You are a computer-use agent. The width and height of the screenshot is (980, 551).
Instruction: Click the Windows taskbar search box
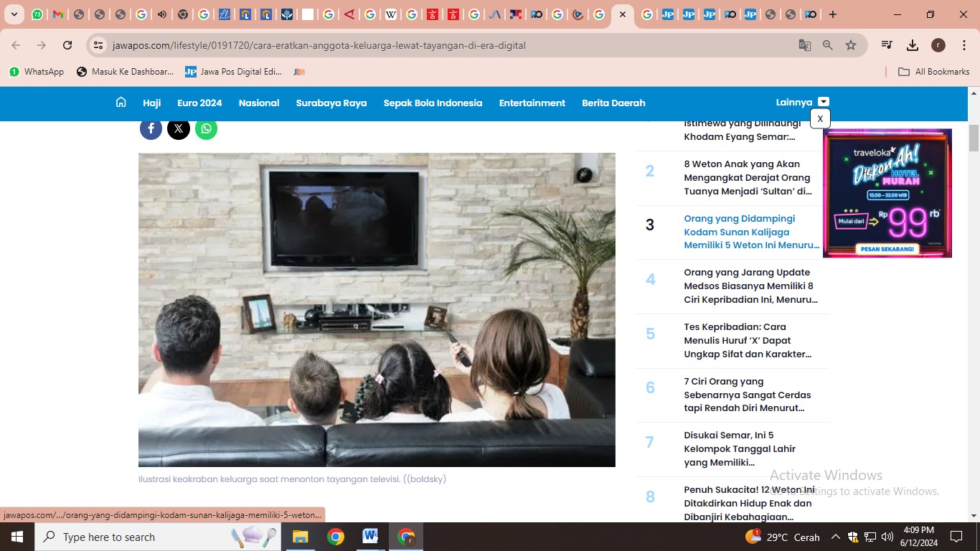(x=158, y=537)
